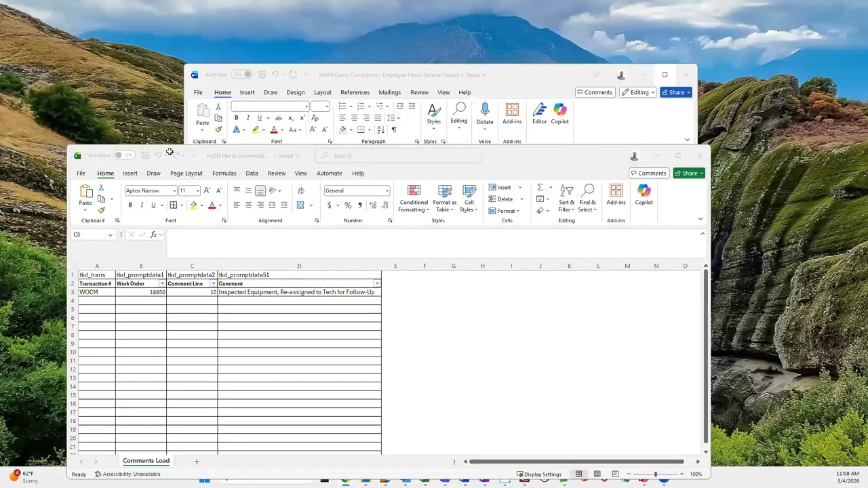Open Excel Add-ins button

616,195
